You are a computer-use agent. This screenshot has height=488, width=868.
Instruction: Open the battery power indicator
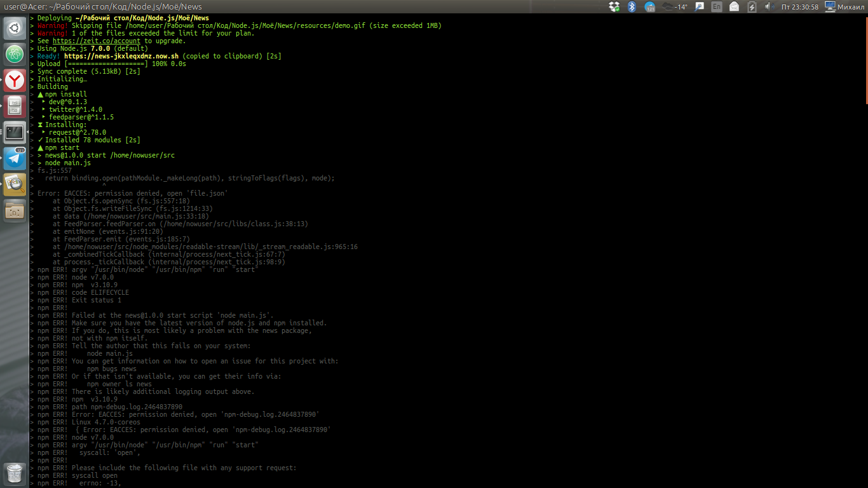(752, 6)
